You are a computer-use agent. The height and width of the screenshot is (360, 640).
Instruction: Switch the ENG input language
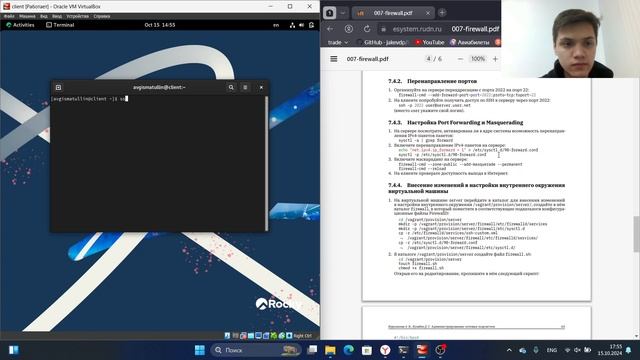point(552,350)
